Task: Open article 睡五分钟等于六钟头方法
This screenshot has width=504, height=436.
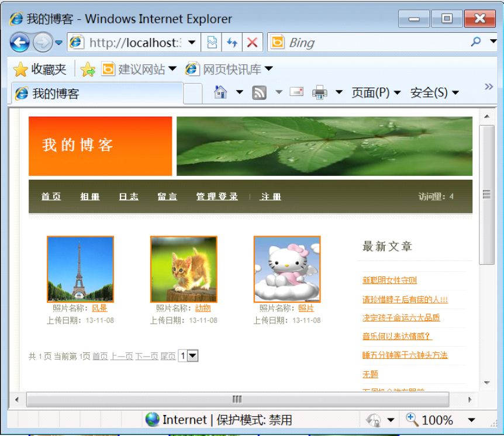Action: click(x=405, y=355)
